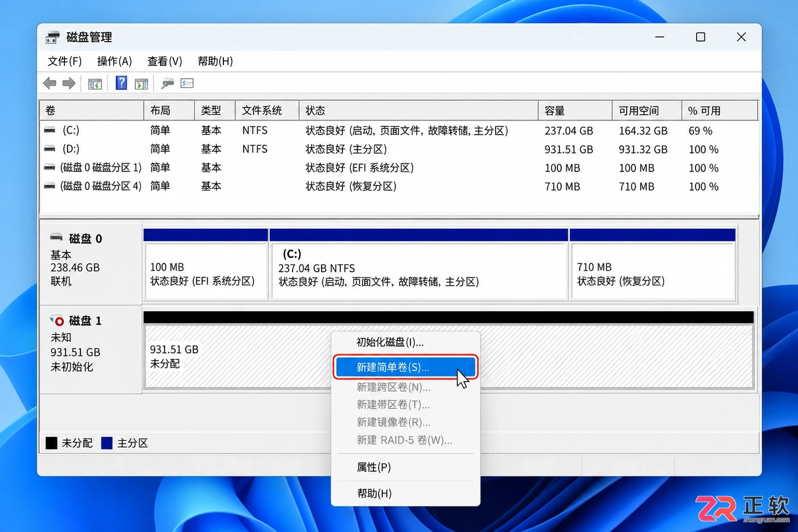Click the properties list toolbar icon

point(187,83)
